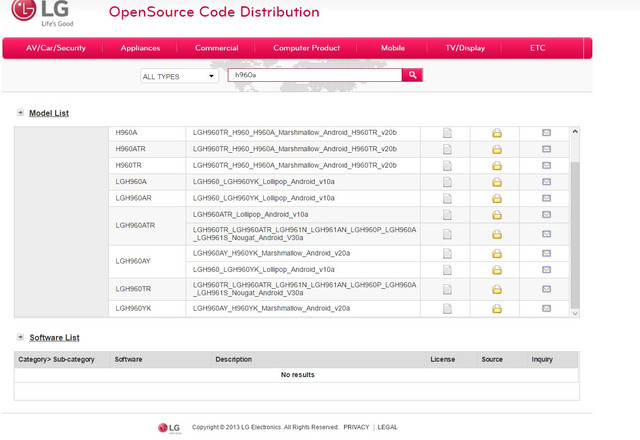Send inquiry mail for H960A Marshmallow row

click(547, 133)
